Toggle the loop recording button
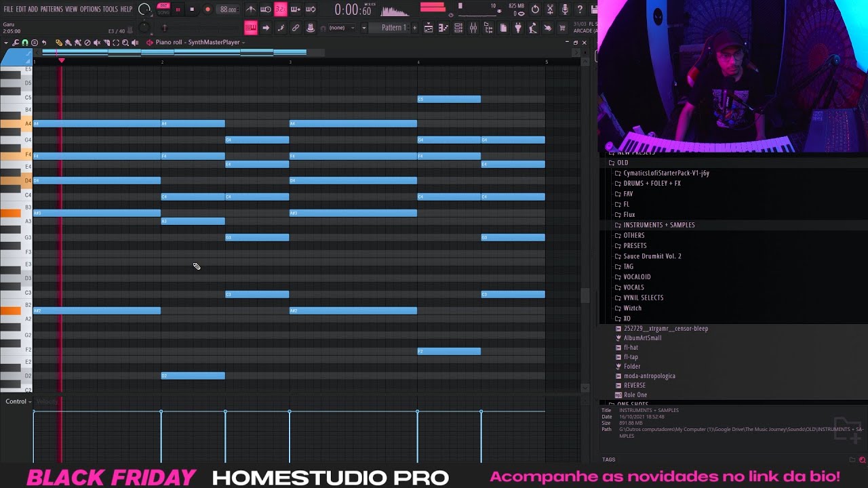868x488 pixels. (311, 9)
